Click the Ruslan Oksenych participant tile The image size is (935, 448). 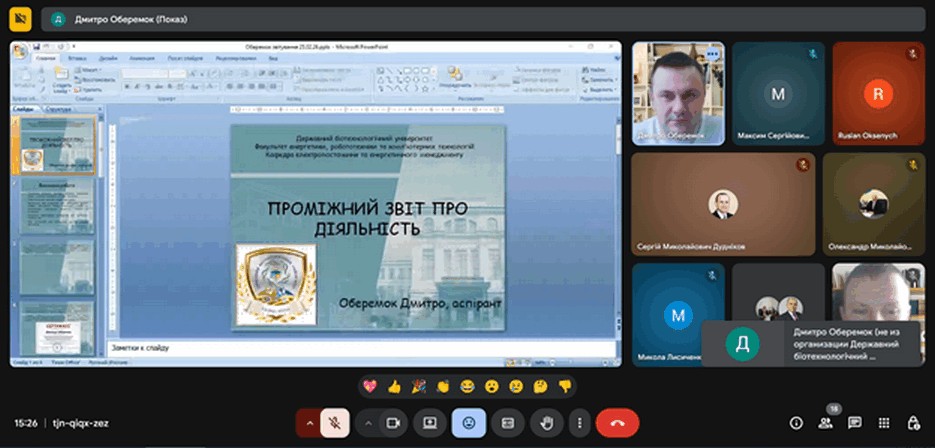tap(877, 94)
